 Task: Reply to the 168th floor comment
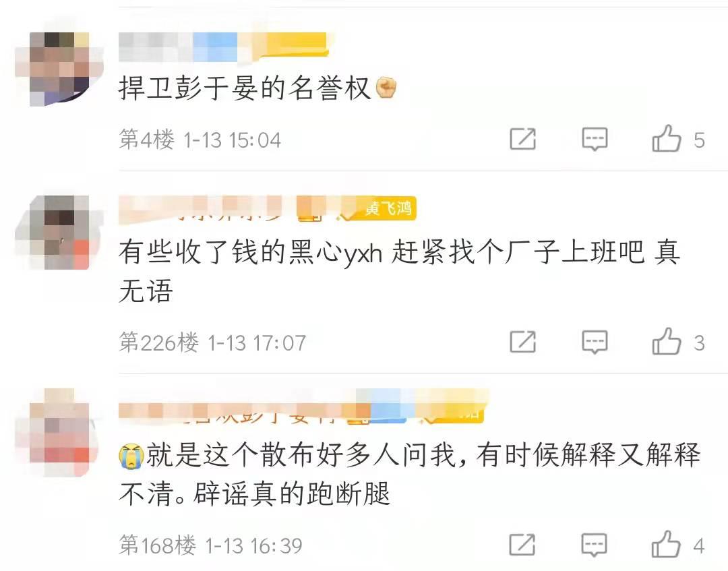coord(595,545)
